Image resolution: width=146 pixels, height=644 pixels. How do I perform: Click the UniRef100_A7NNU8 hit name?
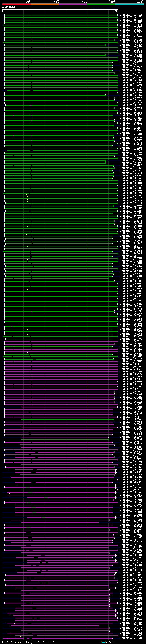pos(131,357)
